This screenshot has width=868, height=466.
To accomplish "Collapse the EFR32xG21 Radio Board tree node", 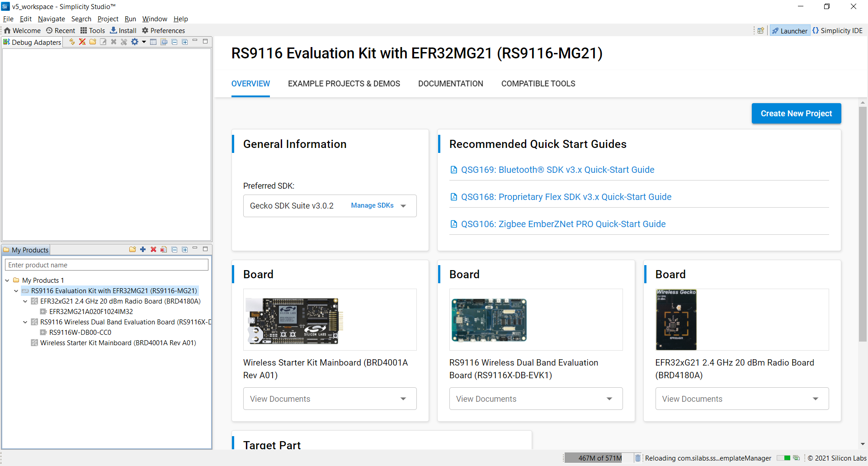I will [25, 301].
